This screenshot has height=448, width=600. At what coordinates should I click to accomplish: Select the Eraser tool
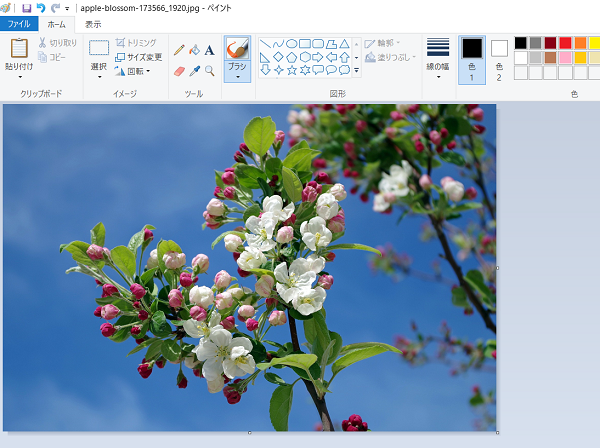point(179,71)
